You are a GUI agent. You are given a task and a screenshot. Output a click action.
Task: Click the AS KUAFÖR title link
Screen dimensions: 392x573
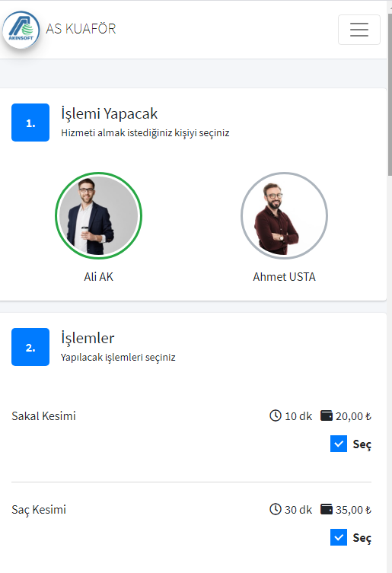click(81, 29)
